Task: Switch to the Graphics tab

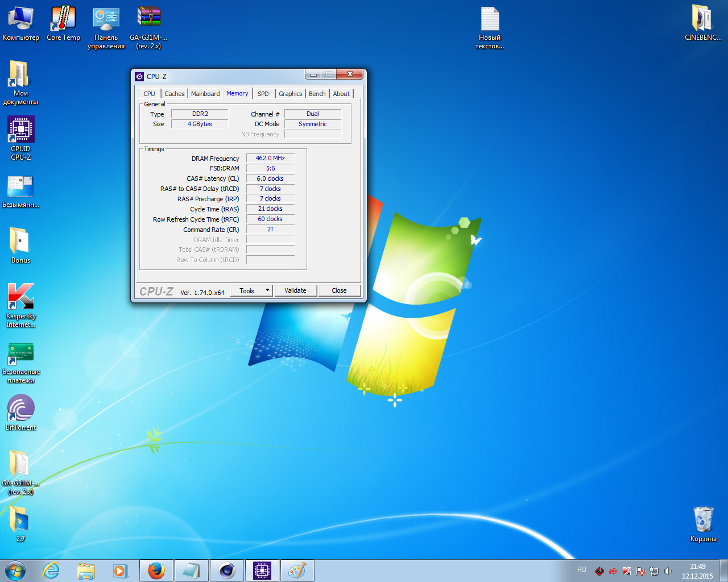Action: 291,94
